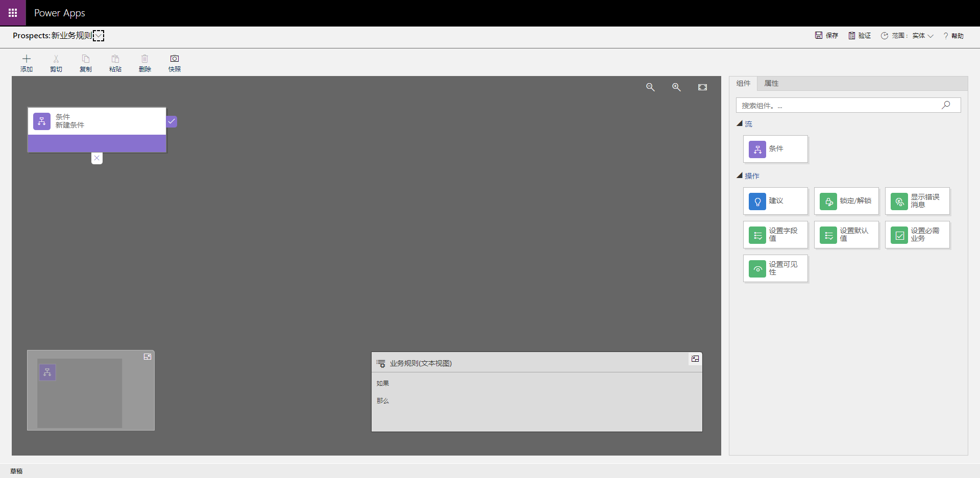This screenshot has width=980, height=478.
Task: Collapse the 业务规则(文本视图) panel
Action: [x=695, y=359]
